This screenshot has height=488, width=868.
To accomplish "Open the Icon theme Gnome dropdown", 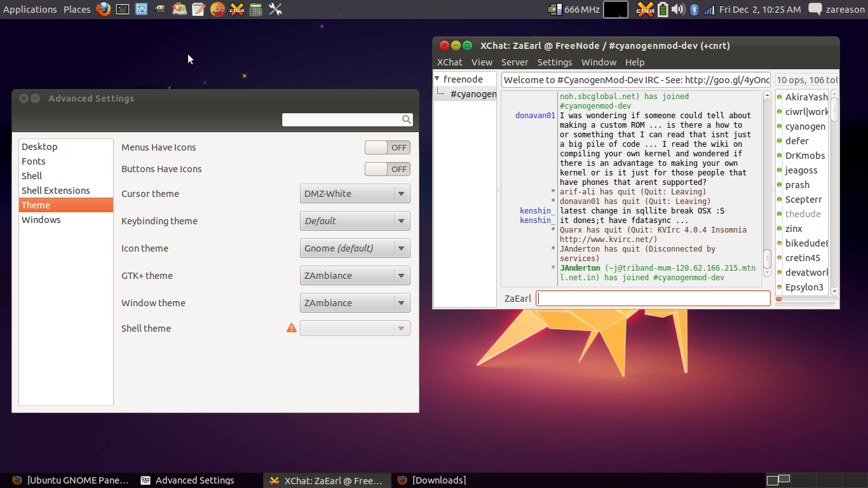I will click(355, 248).
